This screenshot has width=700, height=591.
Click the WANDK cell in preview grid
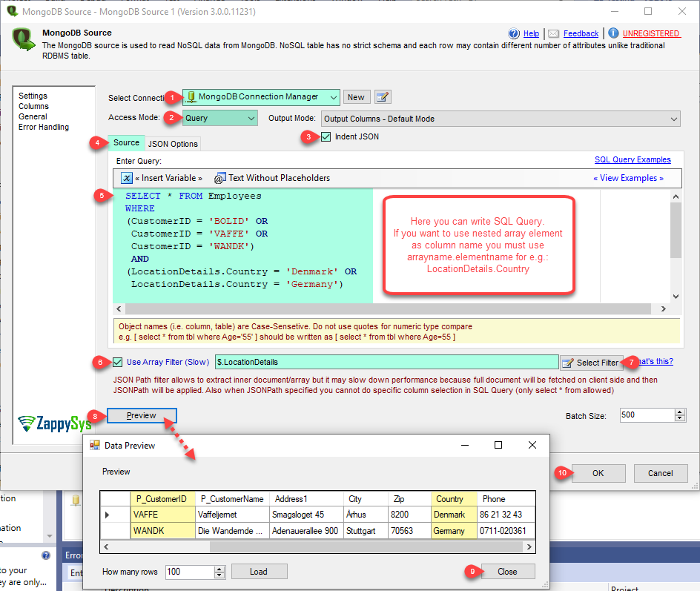(x=162, y=531)
